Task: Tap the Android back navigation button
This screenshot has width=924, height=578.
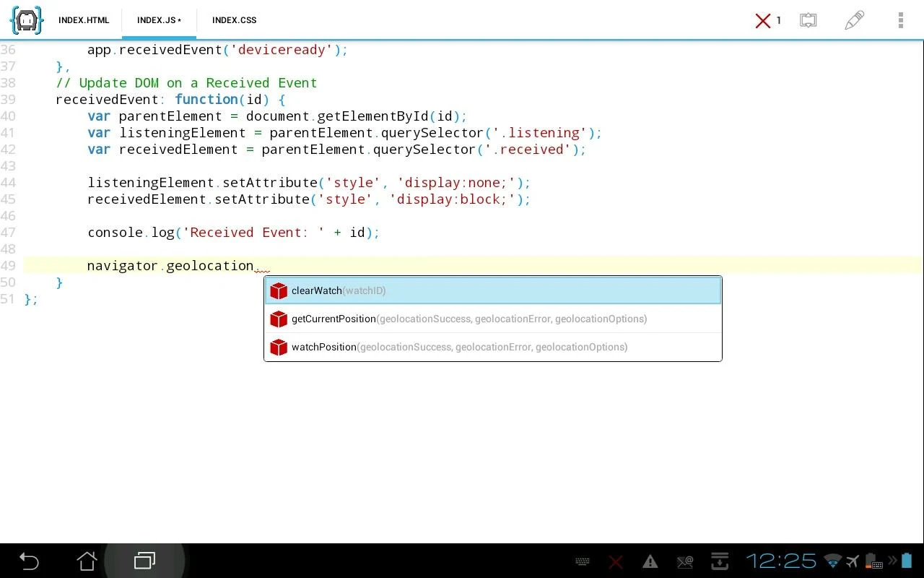Action: point(29,561)
